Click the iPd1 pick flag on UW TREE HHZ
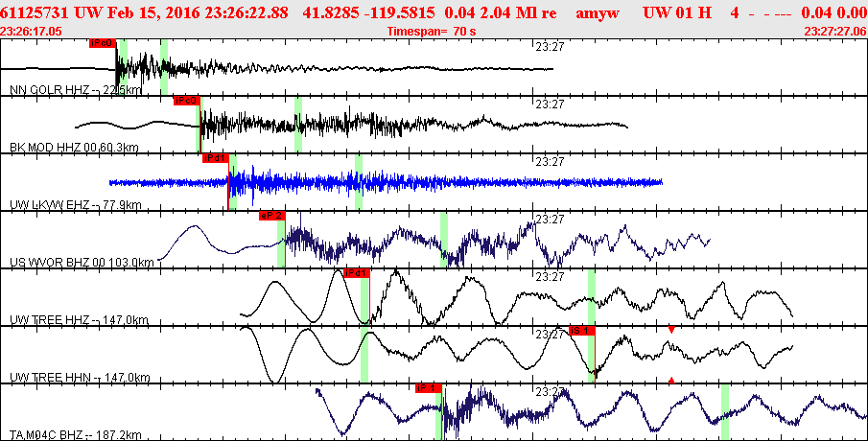Viewport: 868px width, 441px height. [356, 273]
